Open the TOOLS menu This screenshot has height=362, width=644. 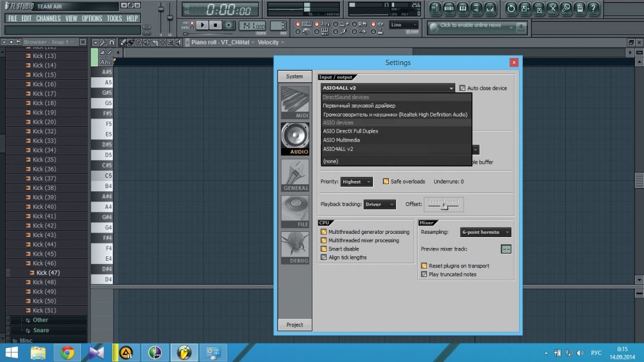pyautogui.click(x=114, y=19)
